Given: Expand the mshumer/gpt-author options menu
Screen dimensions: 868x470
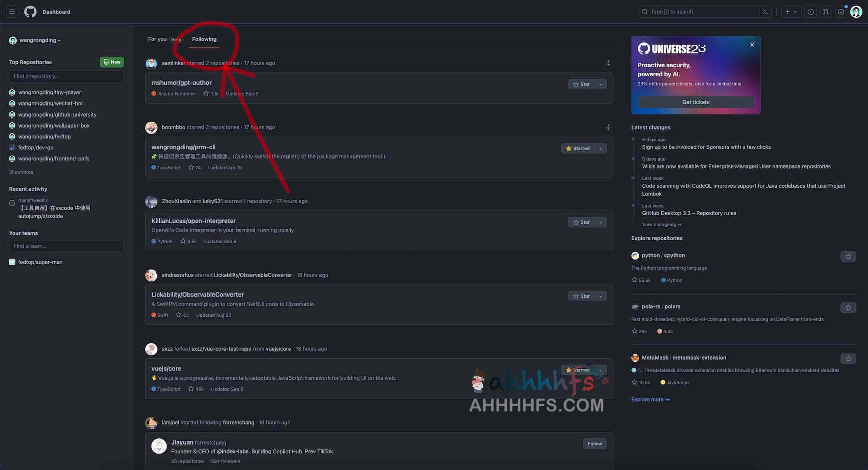Looking at the screenshot, I should 600,84.
